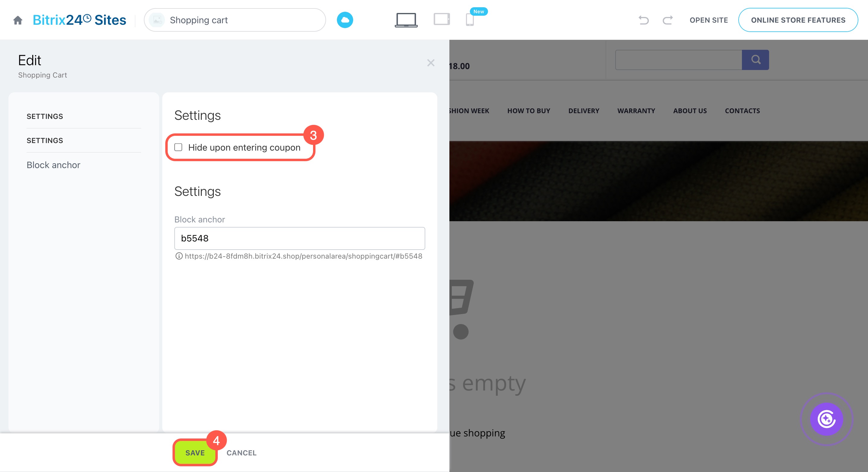This screenshot has width=868, height=472.
Task: Switch to mobile phone preview
Action: point(470,20)
